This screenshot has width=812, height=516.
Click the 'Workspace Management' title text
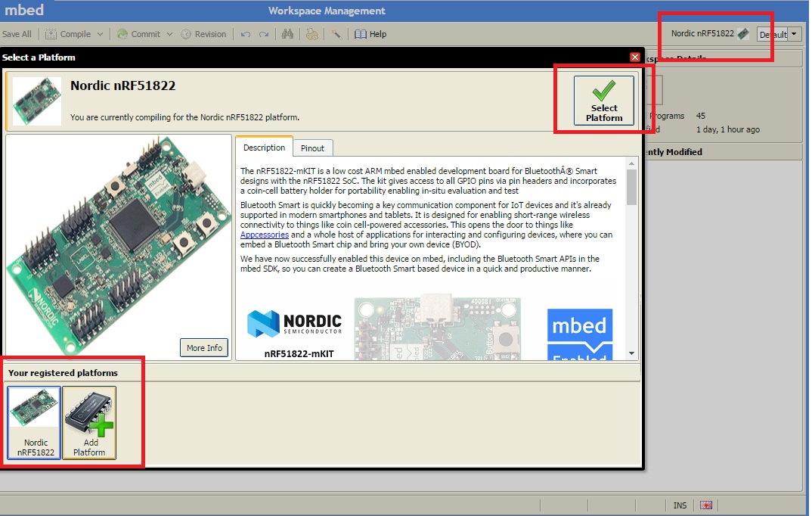[327, 11]
